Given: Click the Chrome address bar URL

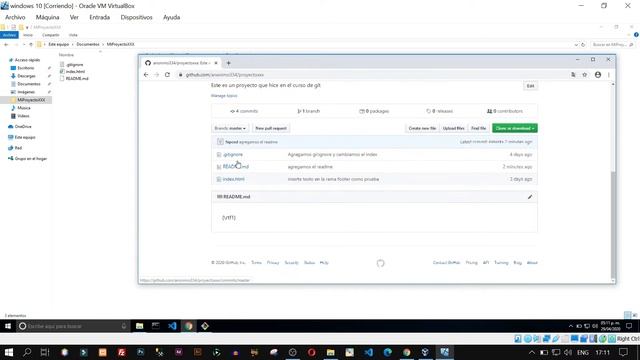Looking at the screenshot, I should click(x=225, y=75).
